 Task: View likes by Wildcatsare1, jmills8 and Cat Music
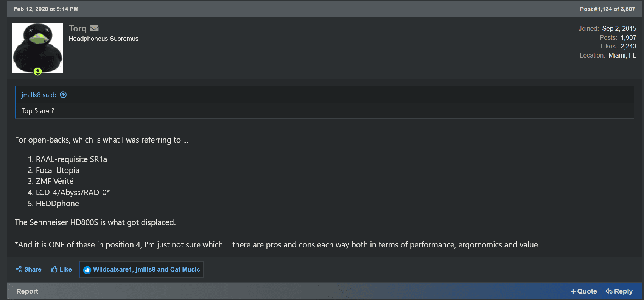(x=146, y=269)
